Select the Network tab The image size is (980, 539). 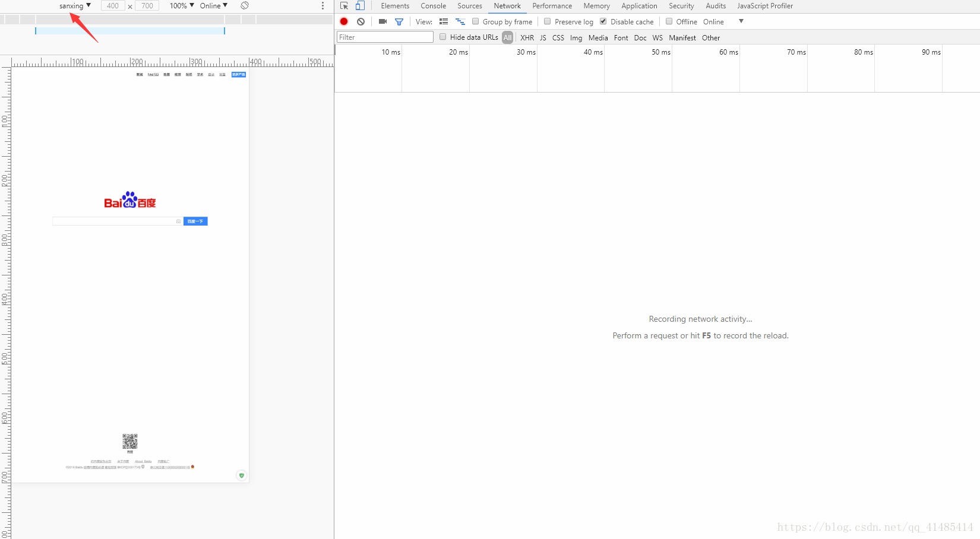click(x=507, y=6)
